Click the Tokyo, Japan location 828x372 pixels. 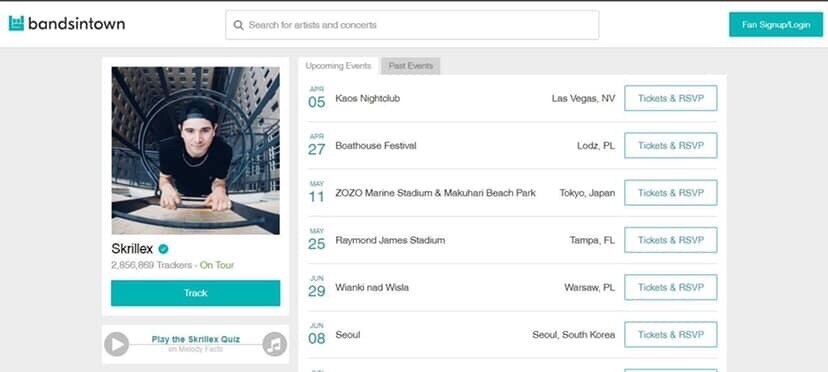point(587,193)
